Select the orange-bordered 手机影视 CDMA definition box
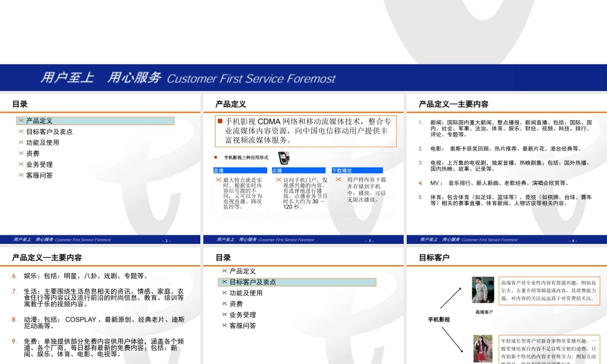 click(x=306, y=131)
